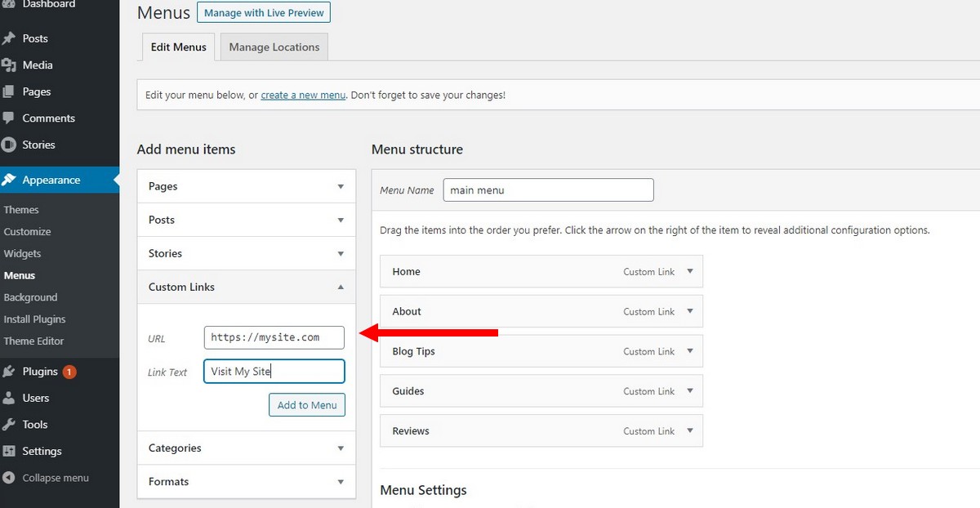Click the Add to Menu button
The height and width of the screenshot is (508, 980).
click(307, 404)
